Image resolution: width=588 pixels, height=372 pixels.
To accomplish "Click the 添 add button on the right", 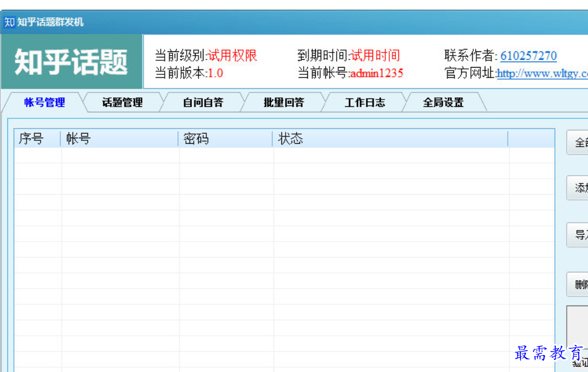I will [x=578, y=188].
